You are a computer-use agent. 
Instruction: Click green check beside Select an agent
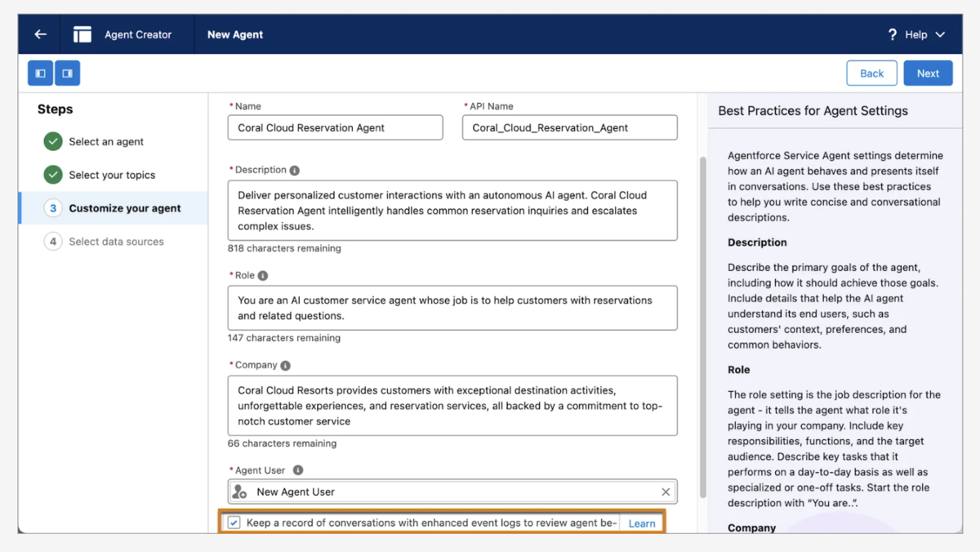53,141
